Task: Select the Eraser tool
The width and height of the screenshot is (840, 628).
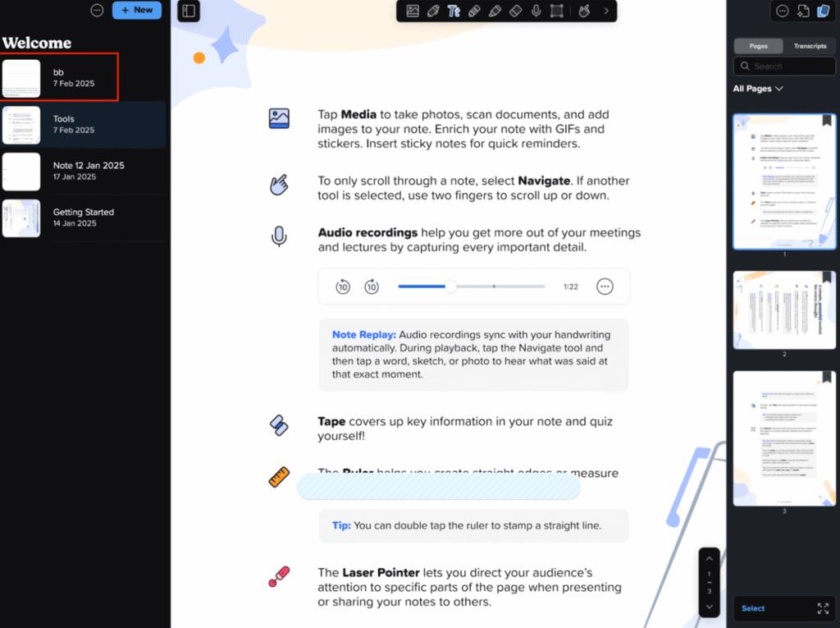Action: (x=515, y=11)
